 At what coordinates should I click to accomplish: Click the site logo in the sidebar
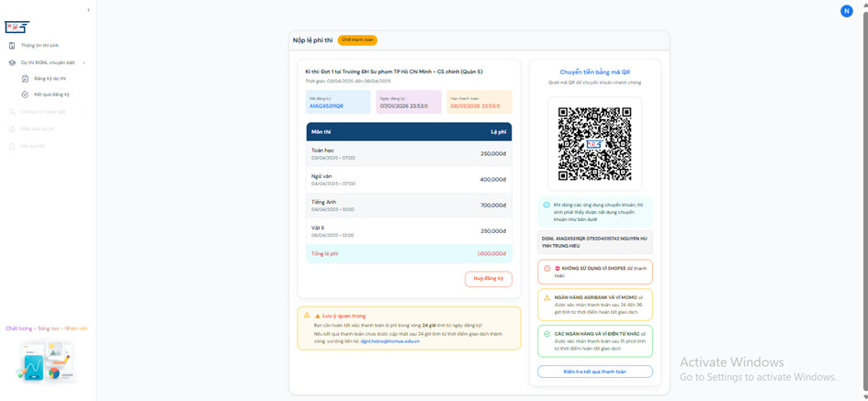click(17, 28)
